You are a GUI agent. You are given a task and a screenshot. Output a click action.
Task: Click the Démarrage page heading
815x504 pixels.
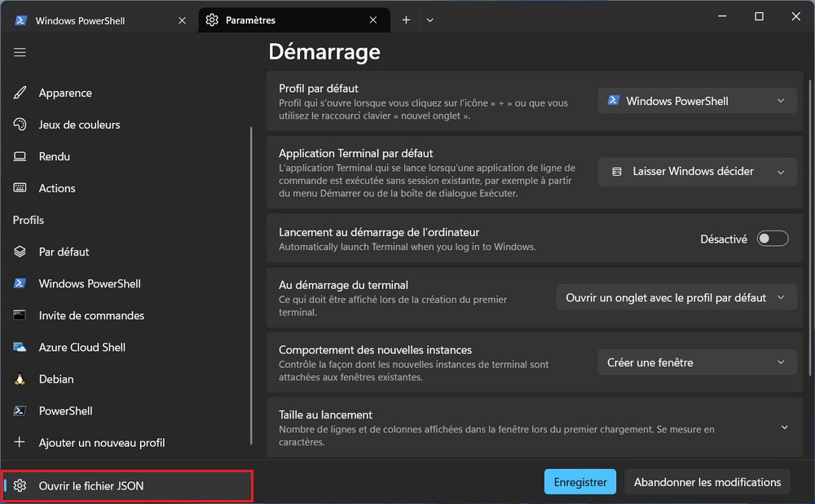point(324,52)
